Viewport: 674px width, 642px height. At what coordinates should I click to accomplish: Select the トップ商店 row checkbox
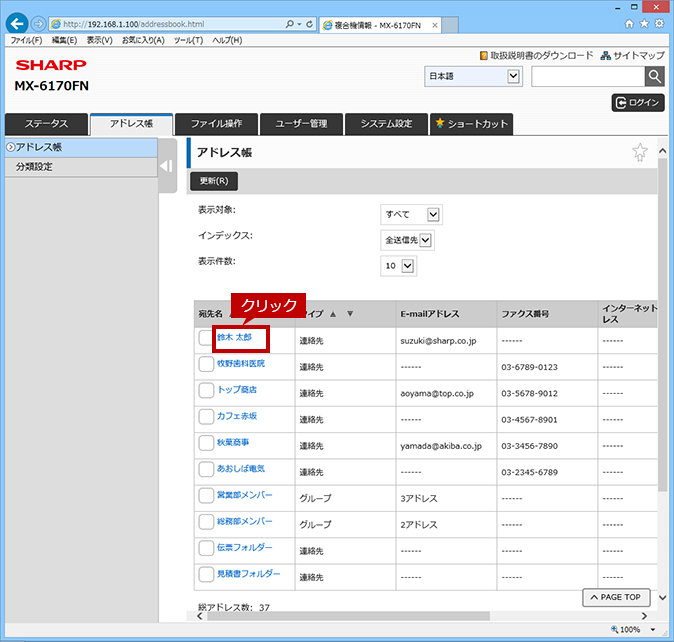206,390
